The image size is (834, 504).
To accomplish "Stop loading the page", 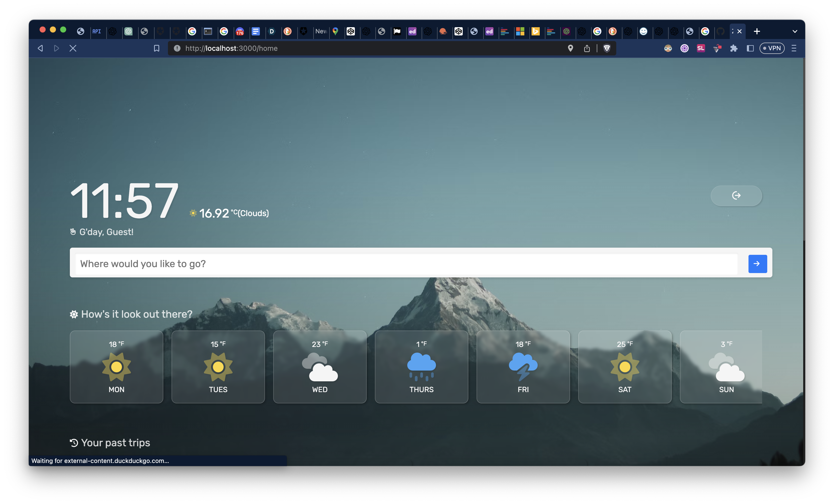I will (x=73, y=48).
